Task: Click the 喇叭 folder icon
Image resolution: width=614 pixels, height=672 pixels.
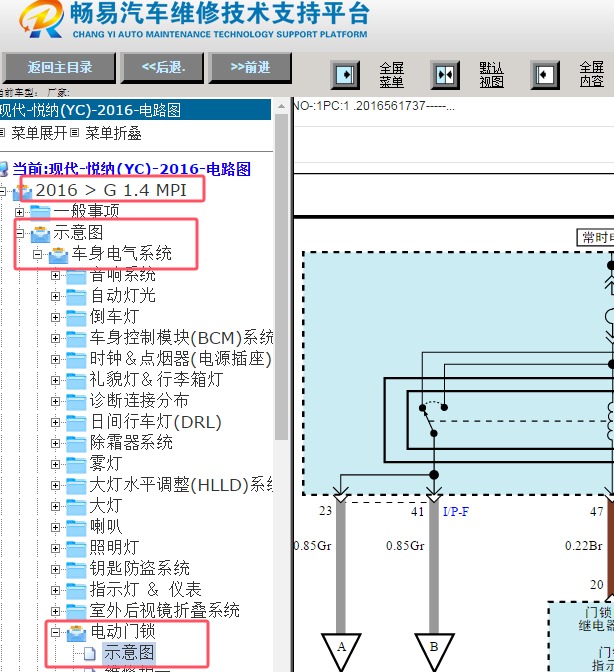Action: [x=76, y=528]
